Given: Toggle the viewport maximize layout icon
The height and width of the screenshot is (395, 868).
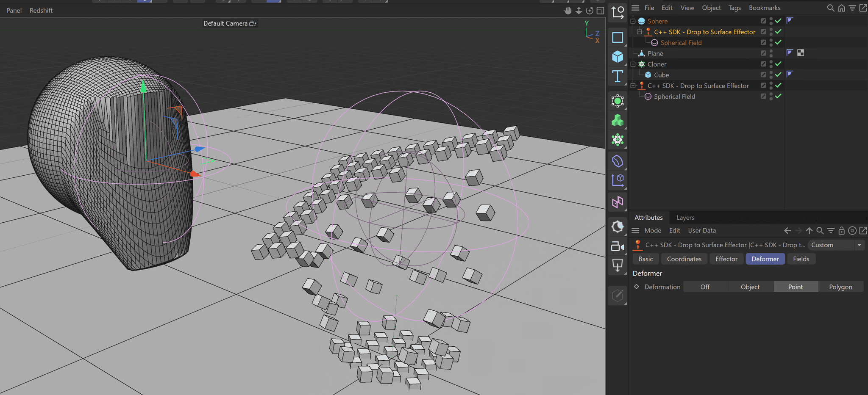Looking at the screenshot, I should [x=600, y=11].
